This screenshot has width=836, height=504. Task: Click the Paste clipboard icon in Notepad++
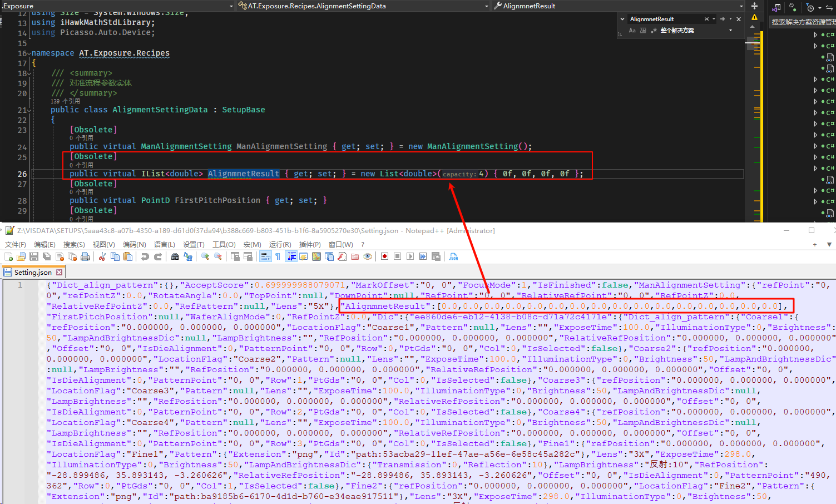pyautogui.click(x=128, y=256)
